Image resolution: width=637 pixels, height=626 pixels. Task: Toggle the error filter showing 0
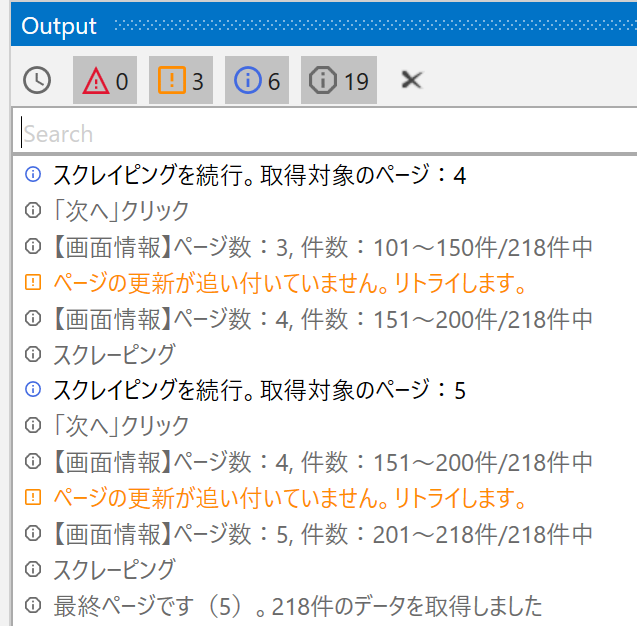[x=105, y=80]
